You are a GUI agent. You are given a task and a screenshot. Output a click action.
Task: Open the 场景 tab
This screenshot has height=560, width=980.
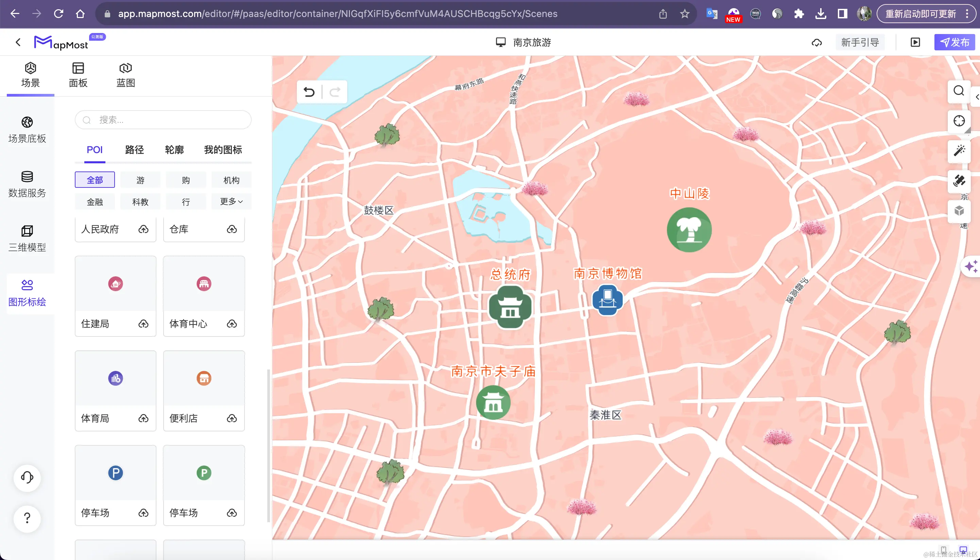[30, 75]
